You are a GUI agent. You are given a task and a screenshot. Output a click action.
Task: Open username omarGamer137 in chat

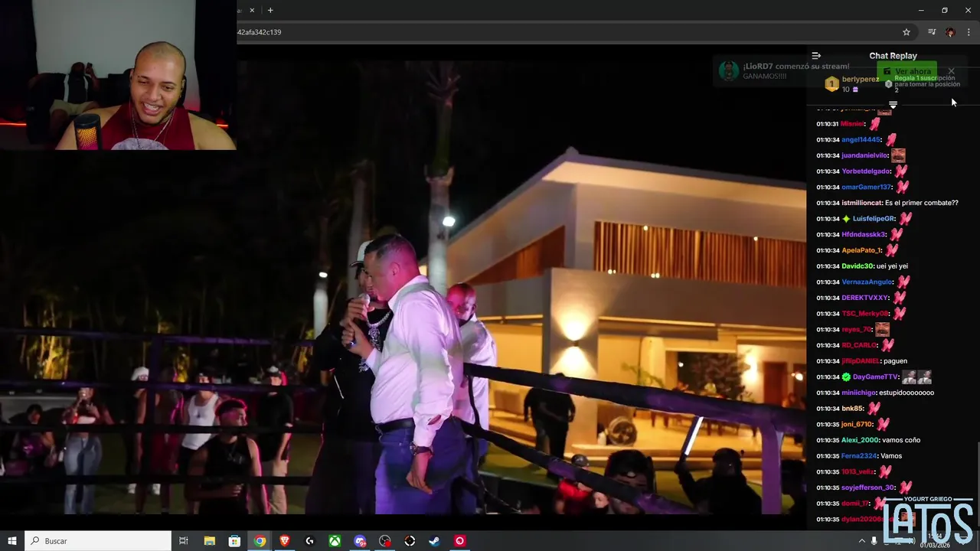coord(867,187)
